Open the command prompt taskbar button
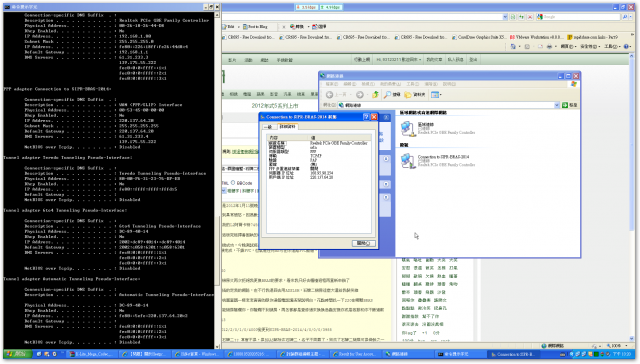640x364 pixels. coord(460,354)
